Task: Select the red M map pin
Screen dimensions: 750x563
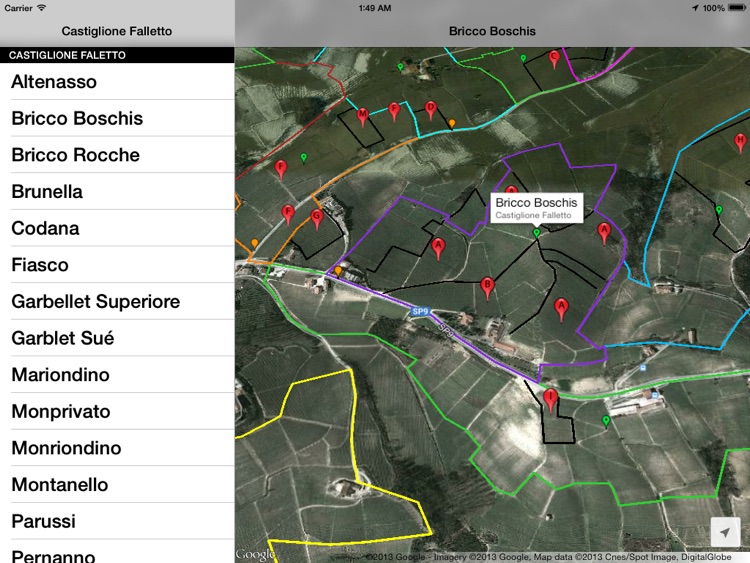Action: (x=363, y=117)
